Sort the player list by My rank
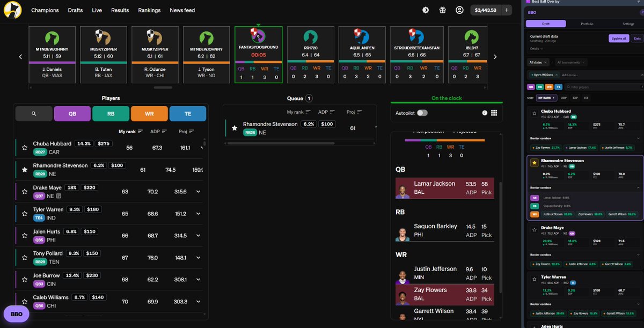The image size is (644, 328). pos(131,131)
